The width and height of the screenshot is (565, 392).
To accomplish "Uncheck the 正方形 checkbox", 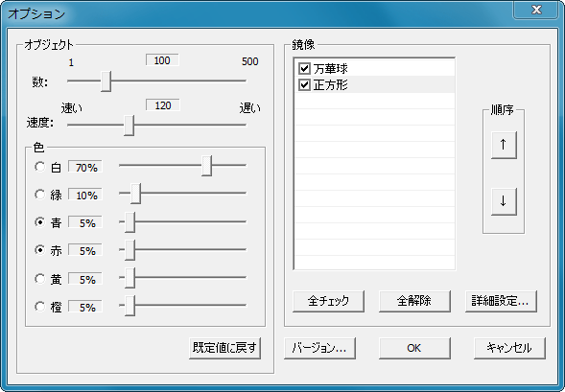I will (x=304, y=85).
